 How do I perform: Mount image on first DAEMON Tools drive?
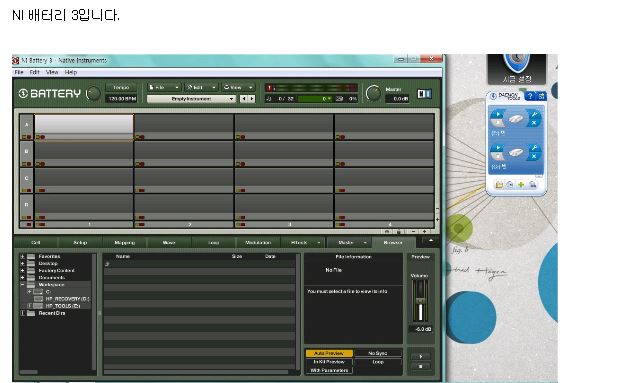click(x=497, y=114)
